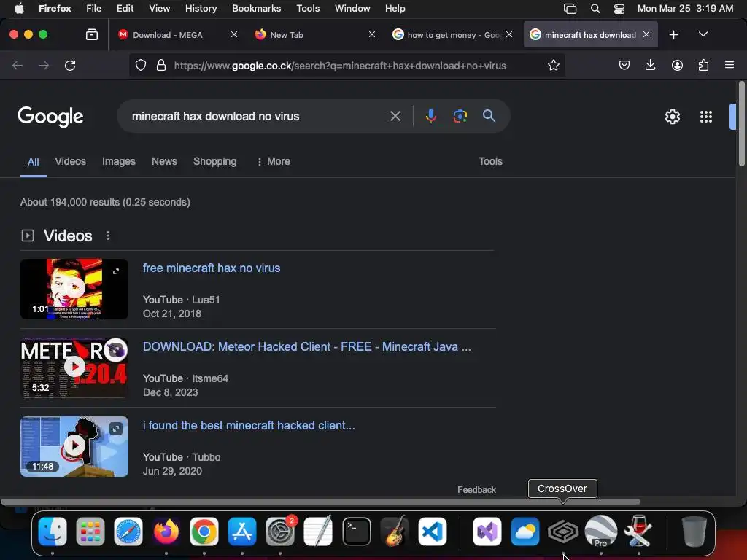
Task: Click the Google search query field
Action: coord(258,116)
